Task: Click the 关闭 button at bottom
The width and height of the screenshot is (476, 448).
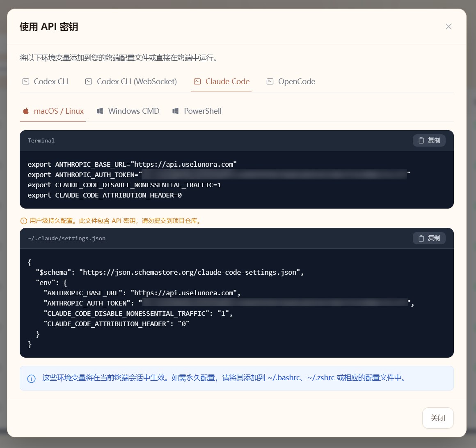Action: pyautogui.click(x=438, y=418)
